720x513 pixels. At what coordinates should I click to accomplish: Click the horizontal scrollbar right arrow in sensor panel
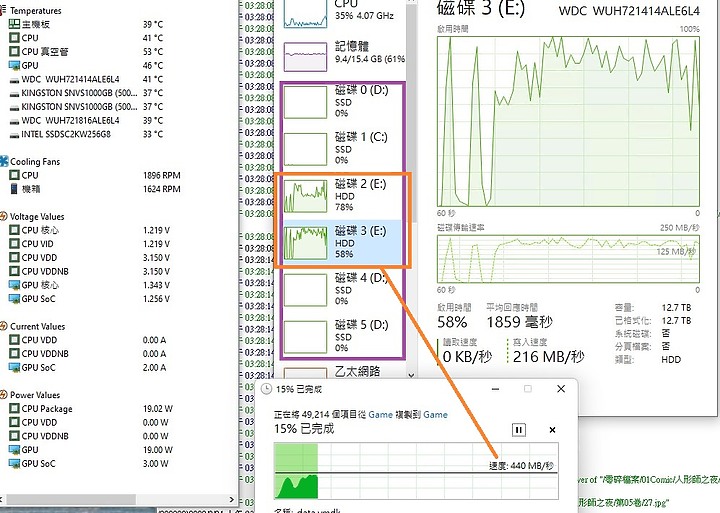[231, 499]
